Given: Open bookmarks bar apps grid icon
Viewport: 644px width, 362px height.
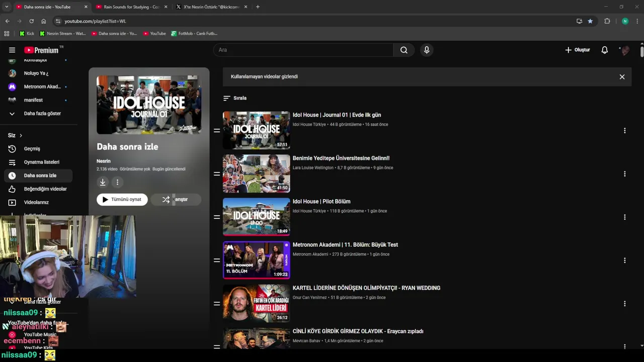Looking at the screenshot, I should (7, 34).
